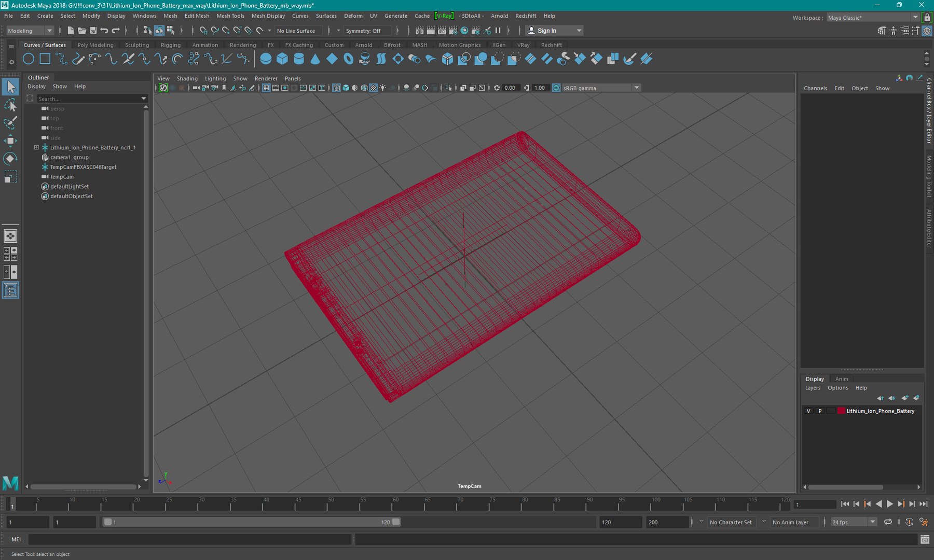
Task: Switch to the Rendering shelf tab
Action: coord(243,45)
